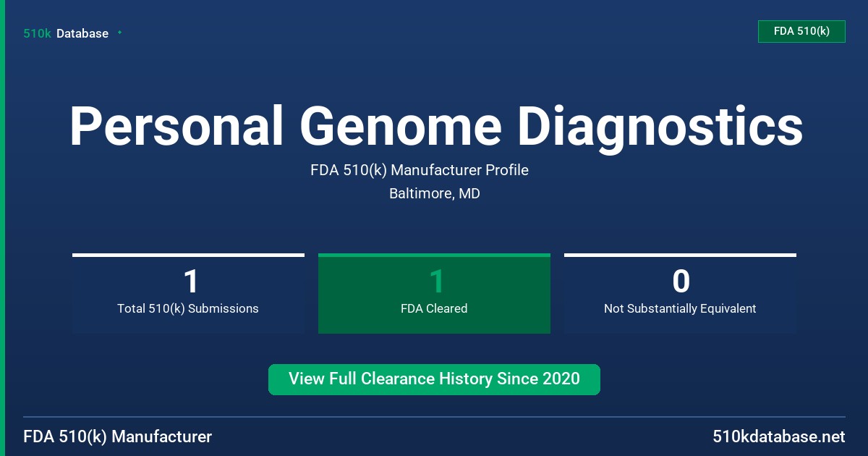Click View Full Clearance History Since 2020
Screen dimensions: 868x456
click(x=434, y=379)
